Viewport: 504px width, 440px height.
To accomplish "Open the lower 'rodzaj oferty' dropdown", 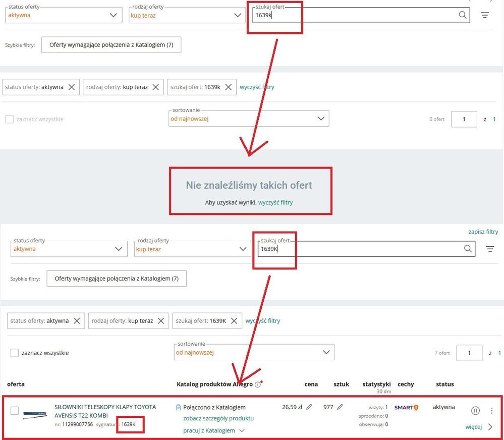I will [192, 249].
